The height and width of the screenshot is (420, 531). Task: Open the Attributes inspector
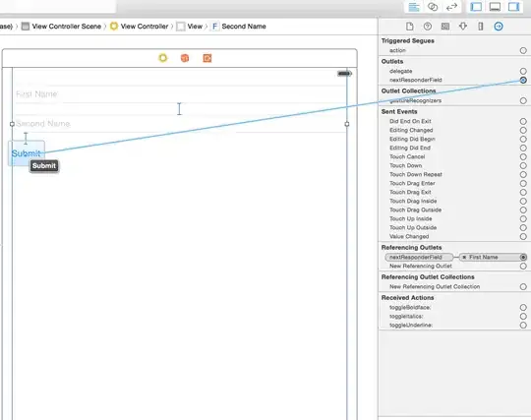463,27
